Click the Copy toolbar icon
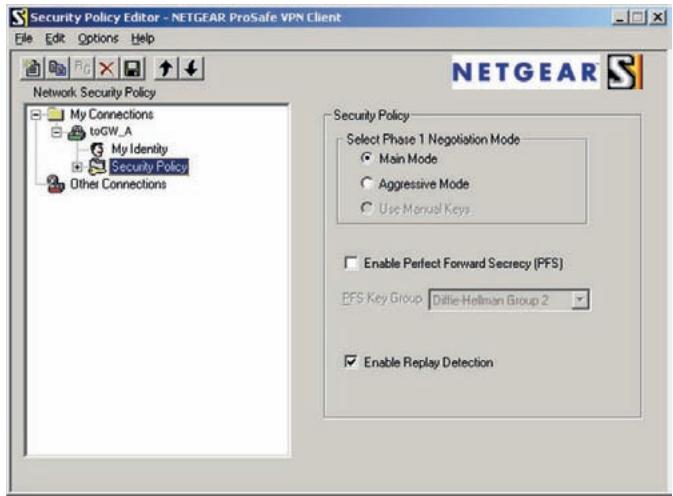673x496 pixels. point(58,69)
